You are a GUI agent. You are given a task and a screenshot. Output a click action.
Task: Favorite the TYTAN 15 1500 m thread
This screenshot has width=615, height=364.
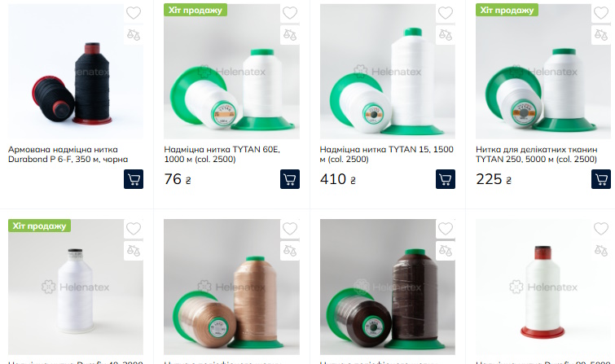[446, 13]
